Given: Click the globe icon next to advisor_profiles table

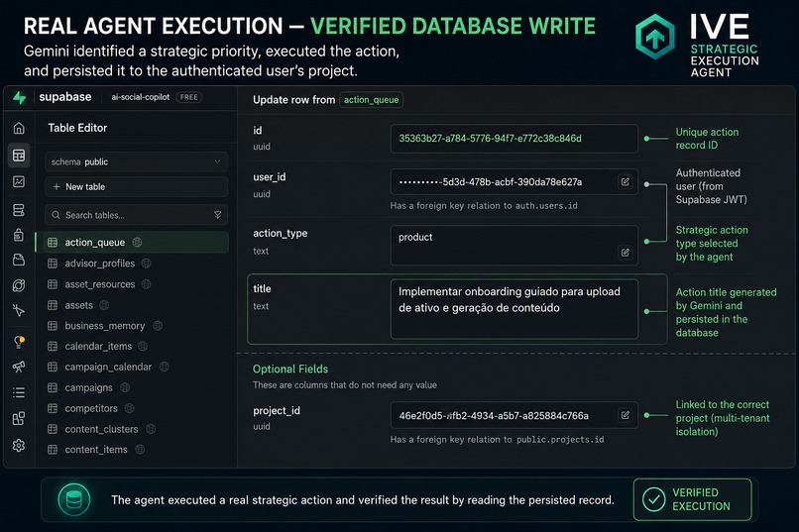Looking at the screenshot, I should tap(147, 264).
